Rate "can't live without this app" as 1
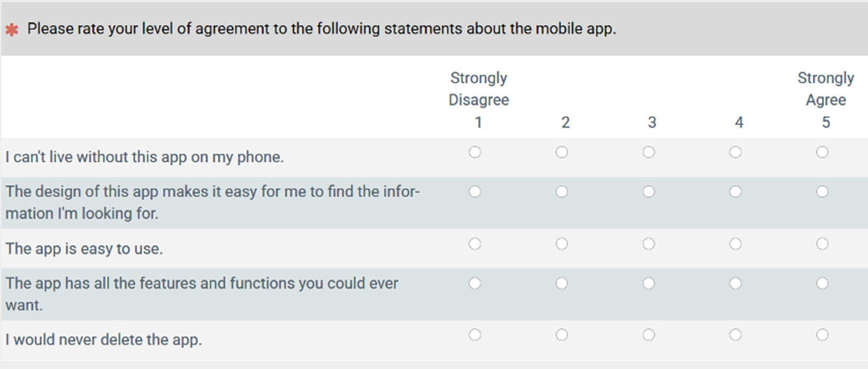Image resolution: width=868 pixels, height=369 pixels. pos(475,152)
